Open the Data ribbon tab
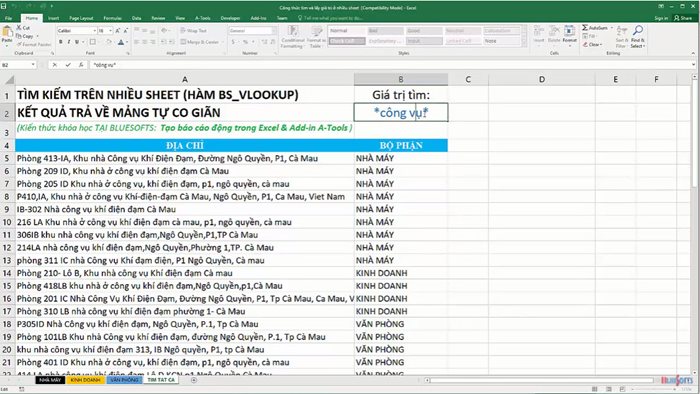 (137, 18)
